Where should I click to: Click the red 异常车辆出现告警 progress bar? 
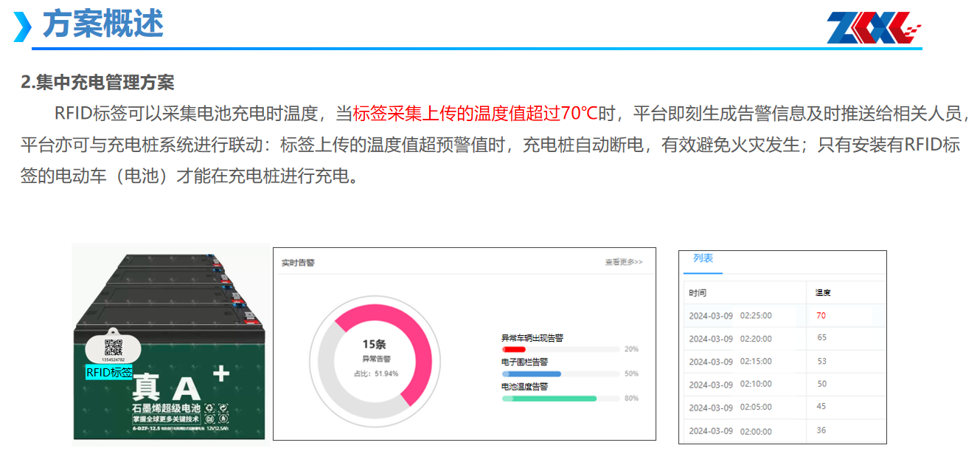[x=514, y=349]
